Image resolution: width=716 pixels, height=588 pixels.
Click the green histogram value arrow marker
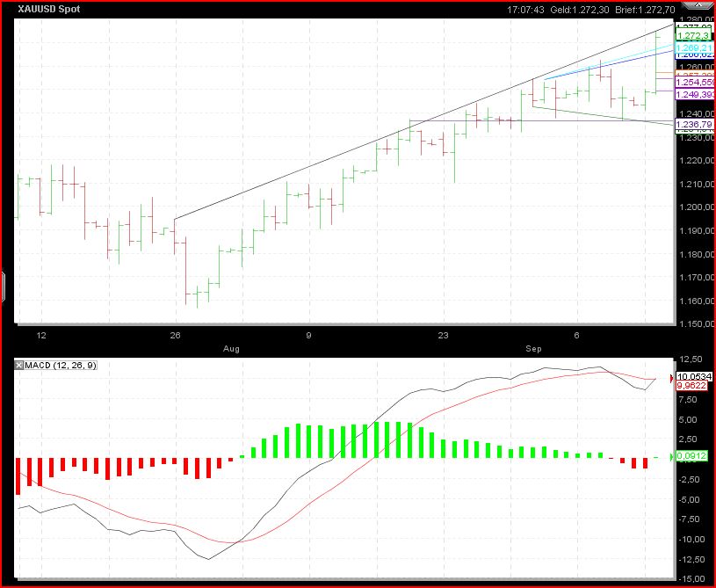click(x=672, y=457)
